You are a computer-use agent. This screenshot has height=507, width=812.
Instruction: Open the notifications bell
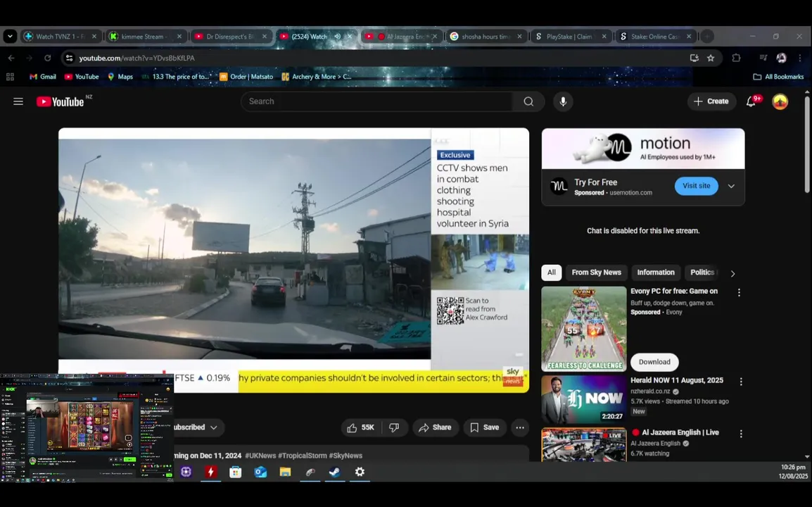(751, 101)
